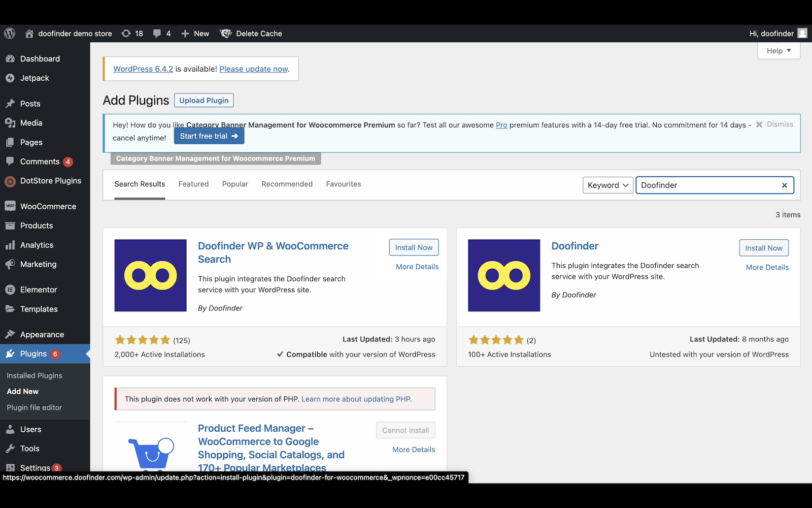Click the Products box icon

click(x=10, y=226)
